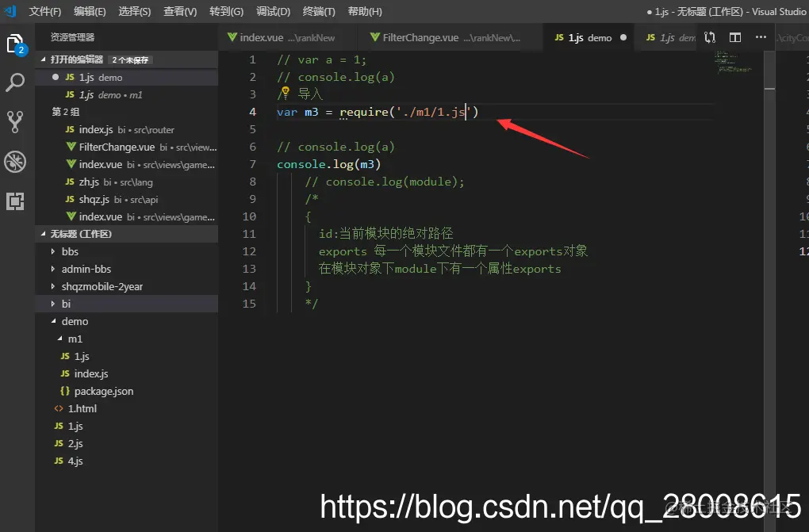
Task: Click the code minimap preview
Action: (x=733, y=62)
